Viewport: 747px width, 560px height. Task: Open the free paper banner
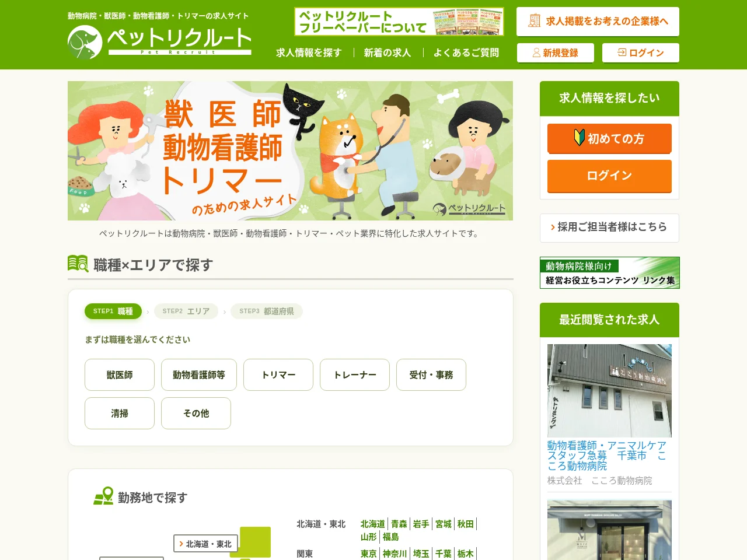point(399,22)
